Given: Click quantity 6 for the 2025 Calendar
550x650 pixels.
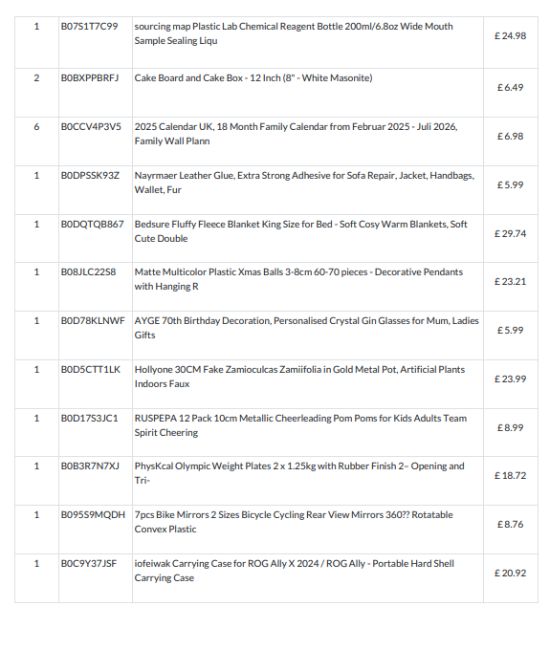Looking at the screenshot, I should click(x=36, y=127).
